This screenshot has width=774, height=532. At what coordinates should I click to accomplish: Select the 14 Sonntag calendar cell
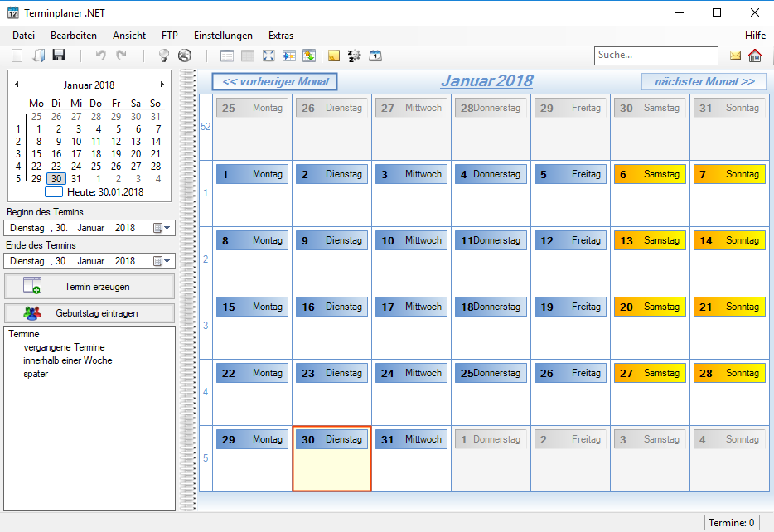coord(729,259)
